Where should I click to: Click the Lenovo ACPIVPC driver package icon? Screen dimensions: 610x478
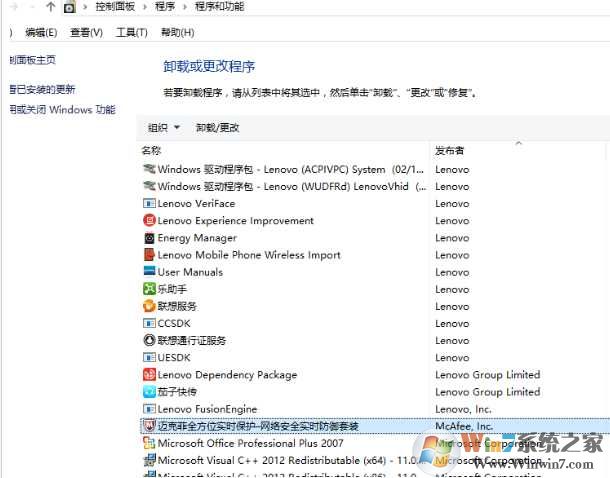pos(149,169)
